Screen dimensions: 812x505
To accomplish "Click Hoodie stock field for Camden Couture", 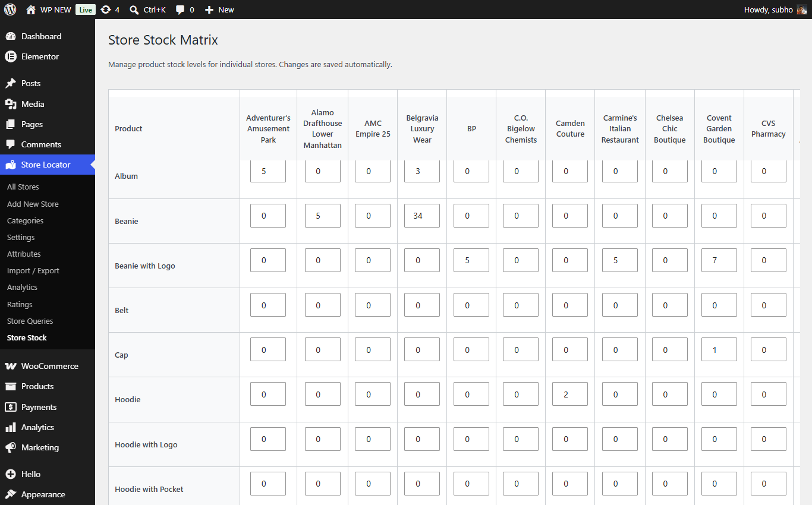I will coord(570,394).
